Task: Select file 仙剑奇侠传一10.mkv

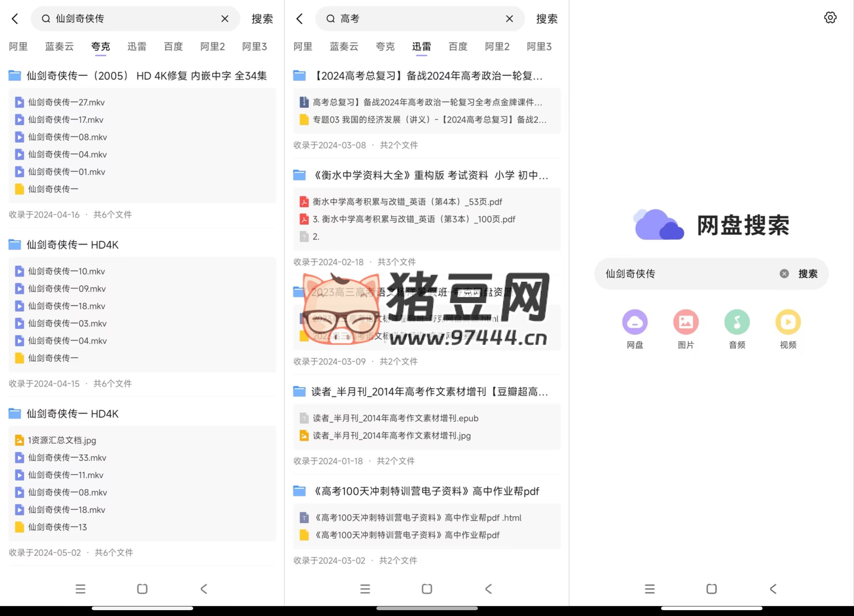Action: (x=67, y=272)
